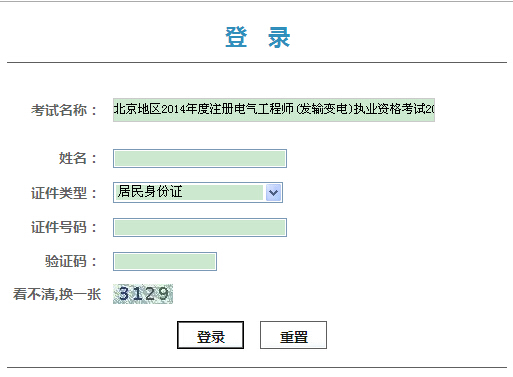Click the 重置 reset button

pos(293,335)
